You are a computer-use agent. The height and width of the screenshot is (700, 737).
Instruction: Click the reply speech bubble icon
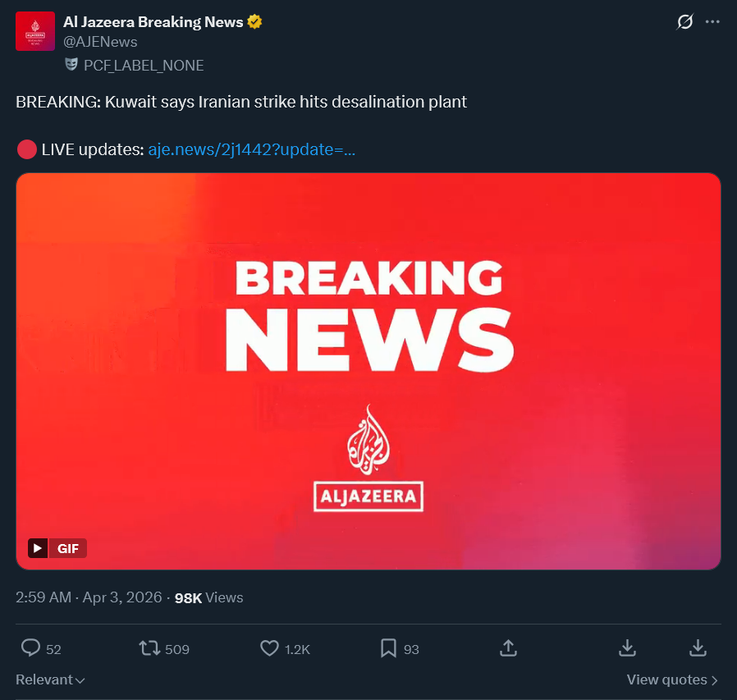pyautogui.click(x=31, y=648)
